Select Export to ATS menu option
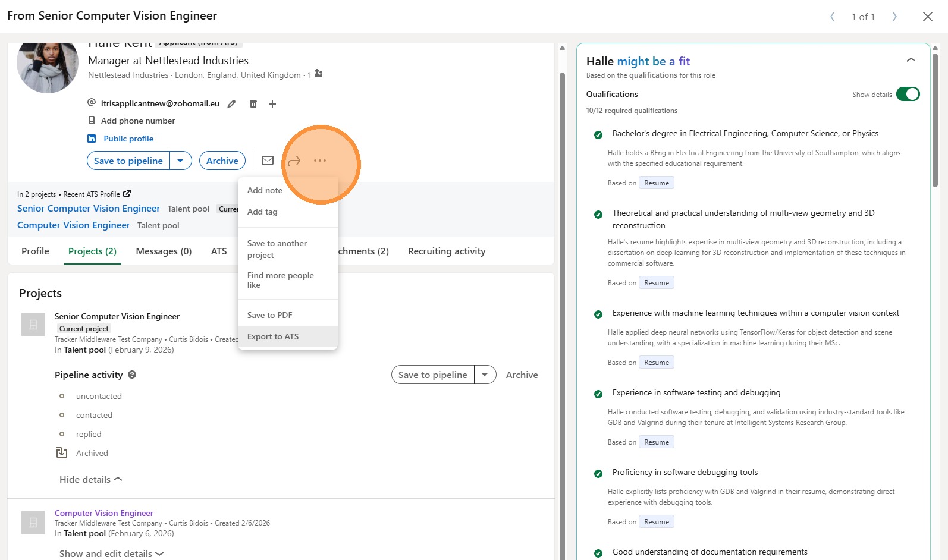The image size is (948, 560). click(x=273, y=336)
